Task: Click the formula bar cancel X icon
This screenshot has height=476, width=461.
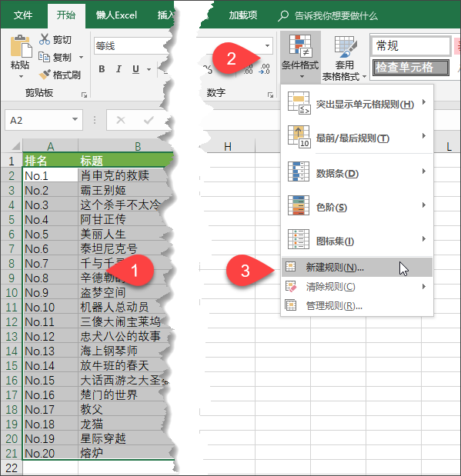Action: (121, 120)
